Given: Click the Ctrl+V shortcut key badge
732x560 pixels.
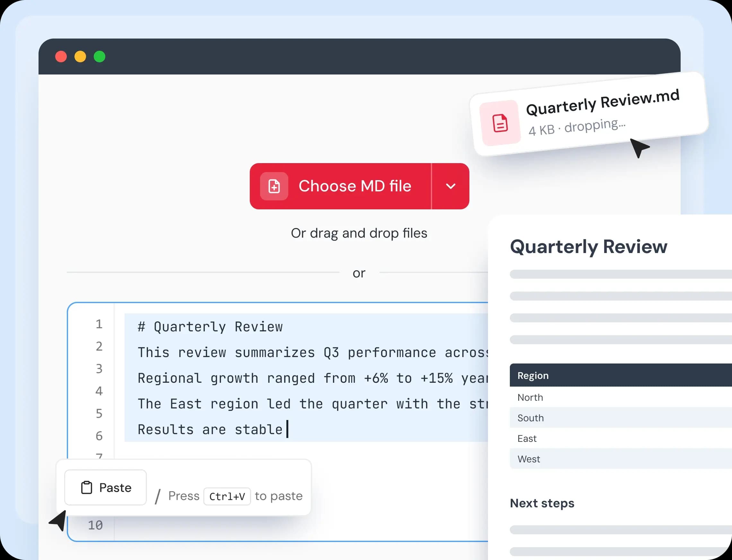Looking at the screenshot, I should (227, 496).
